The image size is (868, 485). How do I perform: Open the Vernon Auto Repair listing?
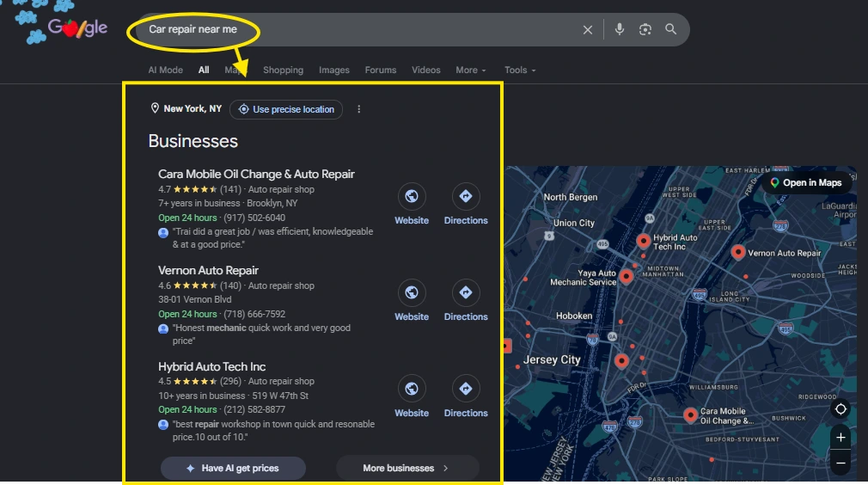point(208,270)
